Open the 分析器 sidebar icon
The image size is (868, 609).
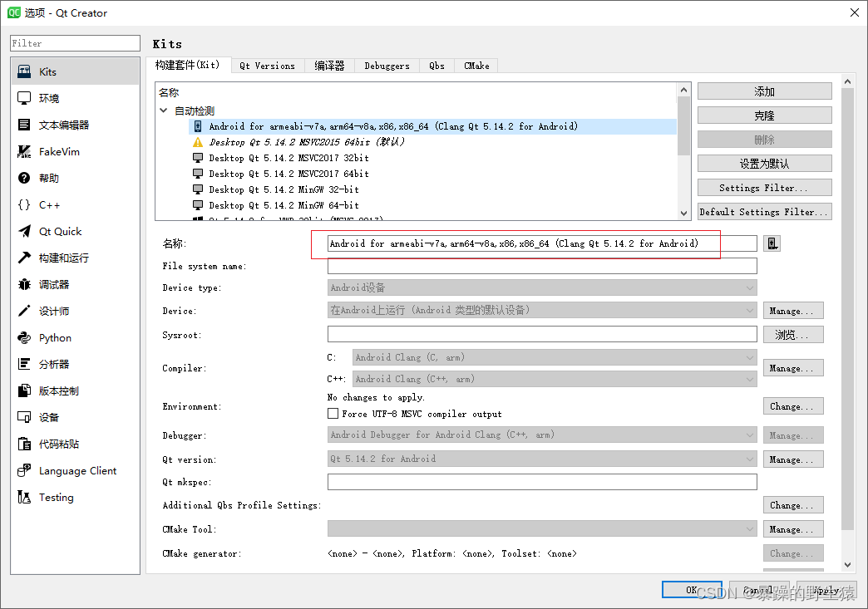22,363
